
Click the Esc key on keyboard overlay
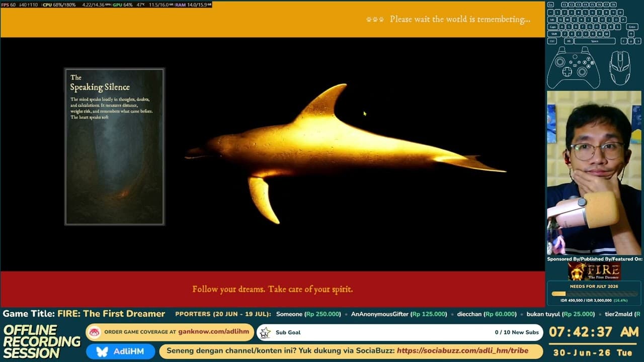550,5
